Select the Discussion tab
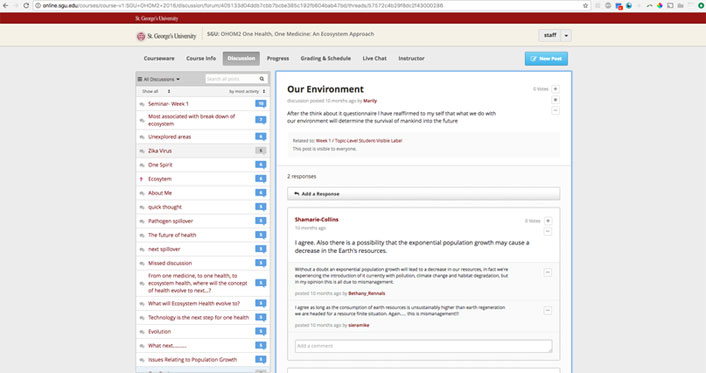Viewport: 706px width, 373px height. click(241, 59)
